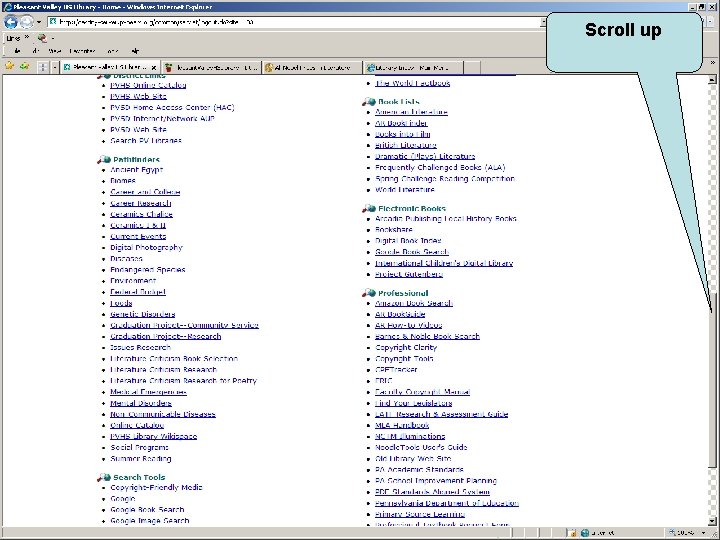Close the Pleasant Valley HS Library tab
This screenshot has height=540, width=720.
(x=154, y=68)
